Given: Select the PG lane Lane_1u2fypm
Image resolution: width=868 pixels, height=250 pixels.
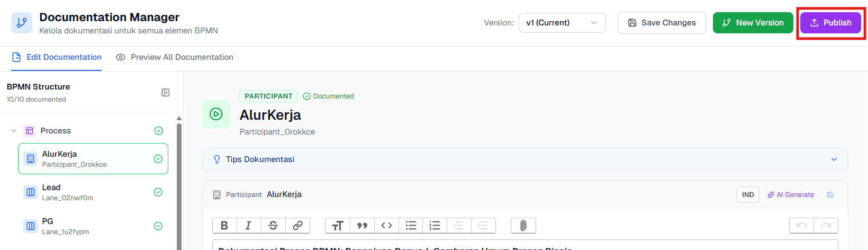Looking at the screenshot, I should coord(93,226).
